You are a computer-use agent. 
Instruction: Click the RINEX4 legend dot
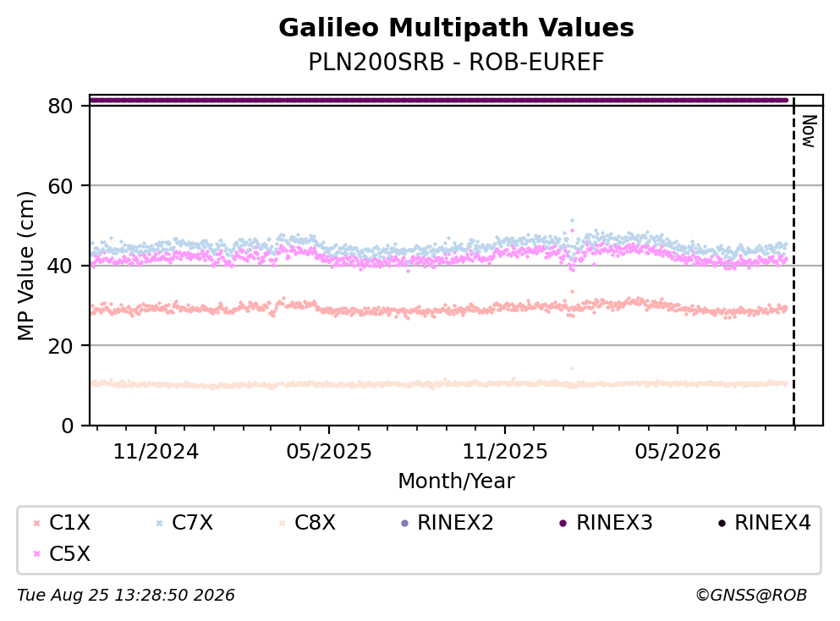[x=722, y=524]
